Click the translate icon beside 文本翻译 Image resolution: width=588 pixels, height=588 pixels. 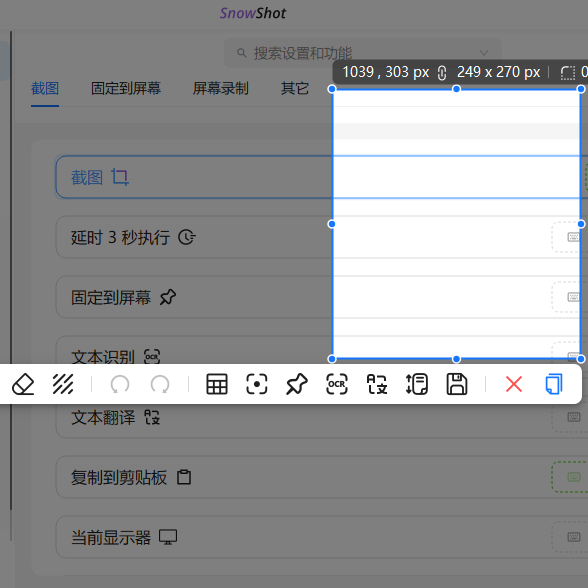coord(152,417)
